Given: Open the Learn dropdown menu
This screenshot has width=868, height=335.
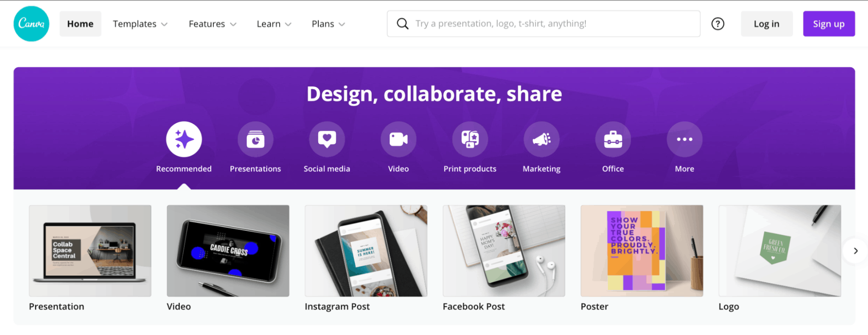Looking at the screenshot, I should [x=274, y=24].
